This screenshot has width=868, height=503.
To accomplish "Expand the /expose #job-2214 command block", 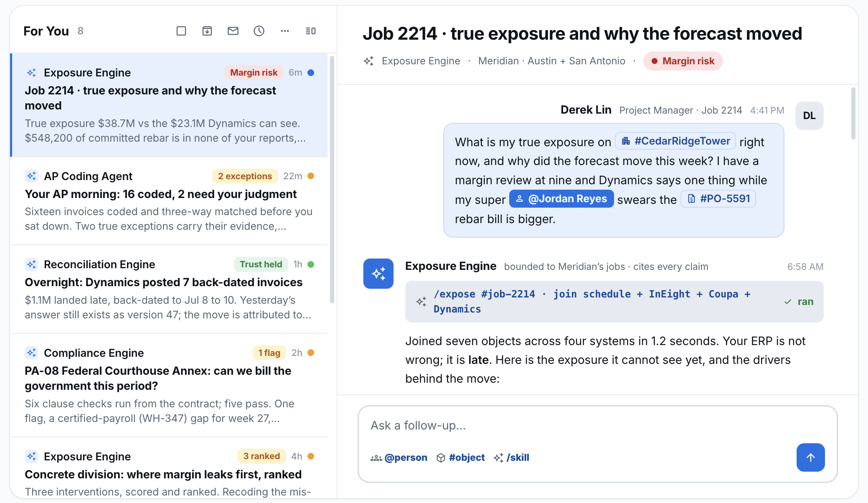I will click(614, 302).
